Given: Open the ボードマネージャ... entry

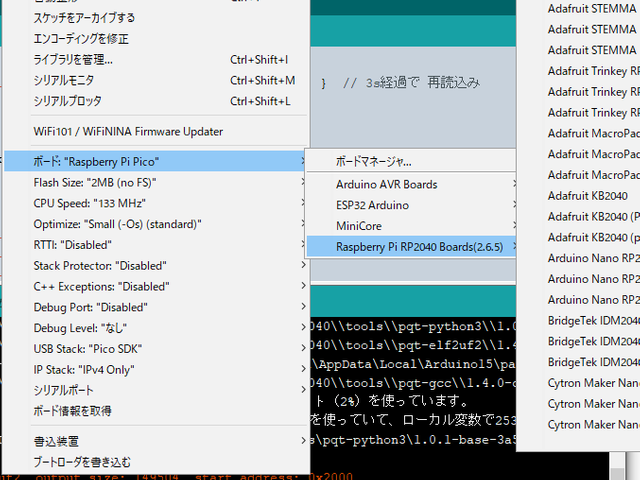Looking at the screenshot, I should (374, 161).
